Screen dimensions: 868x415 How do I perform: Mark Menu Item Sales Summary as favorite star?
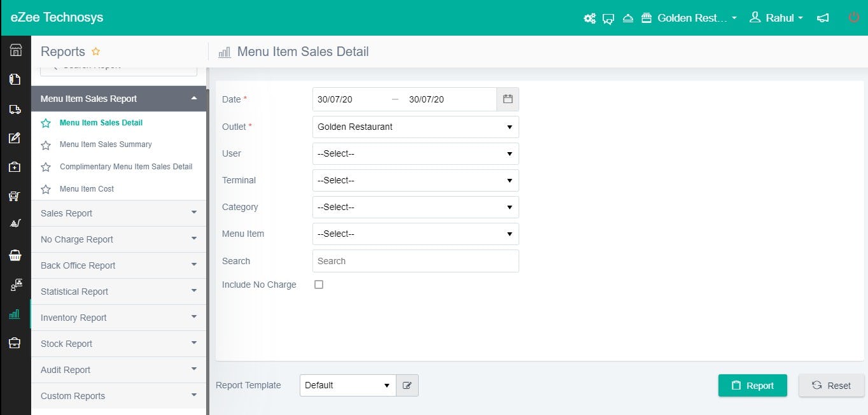click(x=45, y=144)
